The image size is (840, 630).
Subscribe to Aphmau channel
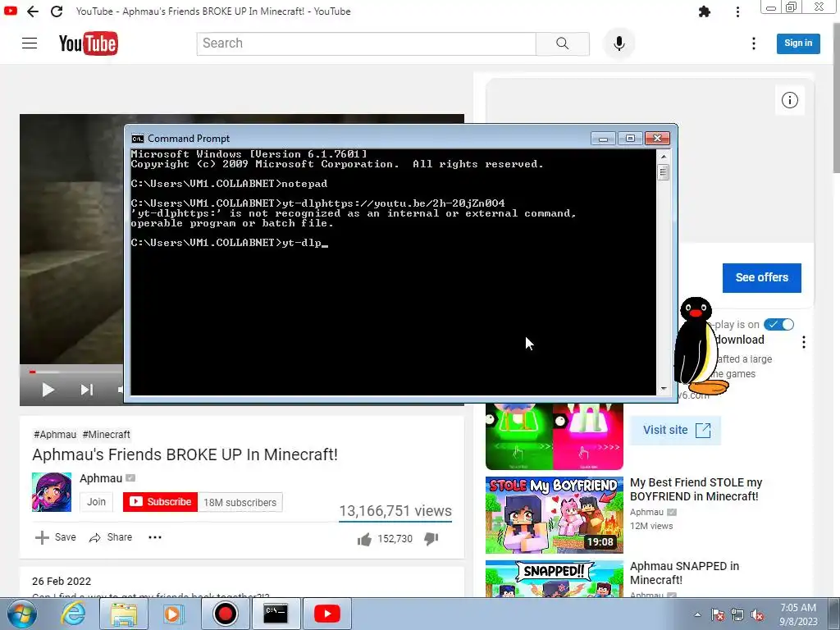pos(160,502)
